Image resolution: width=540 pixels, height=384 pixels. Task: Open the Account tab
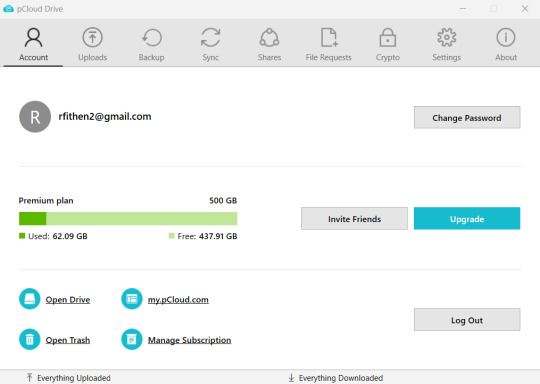33,44
